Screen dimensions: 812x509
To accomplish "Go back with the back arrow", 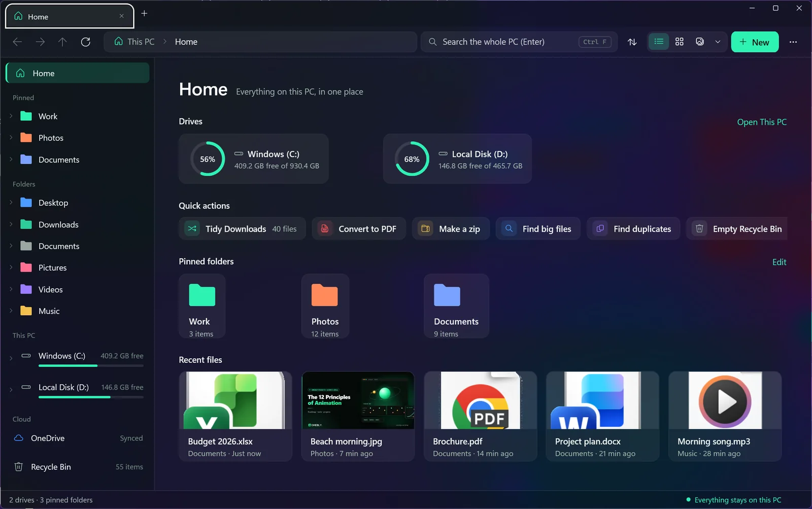I will pyautogui.click(x=17, y=42).
